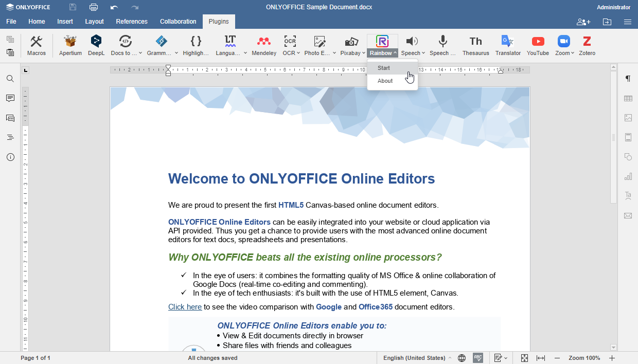Expand the Photo Editor plugin dropdown
638x364 pixels.
click(334, 53)
